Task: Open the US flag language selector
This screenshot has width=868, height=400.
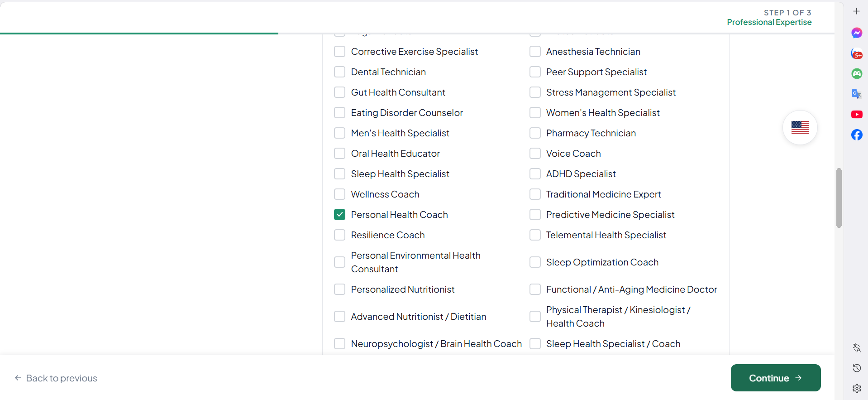Action: pyautogui.click(x=800, y=127)
